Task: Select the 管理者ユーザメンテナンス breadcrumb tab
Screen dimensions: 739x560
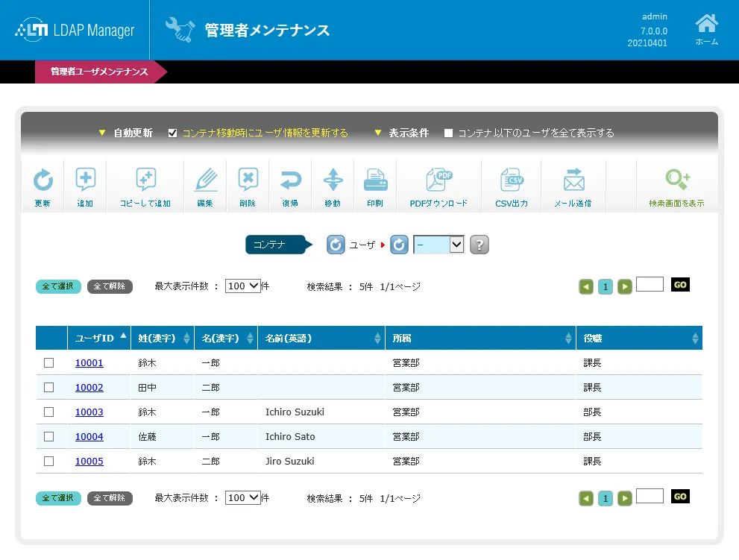Action: tap(99, 72)
